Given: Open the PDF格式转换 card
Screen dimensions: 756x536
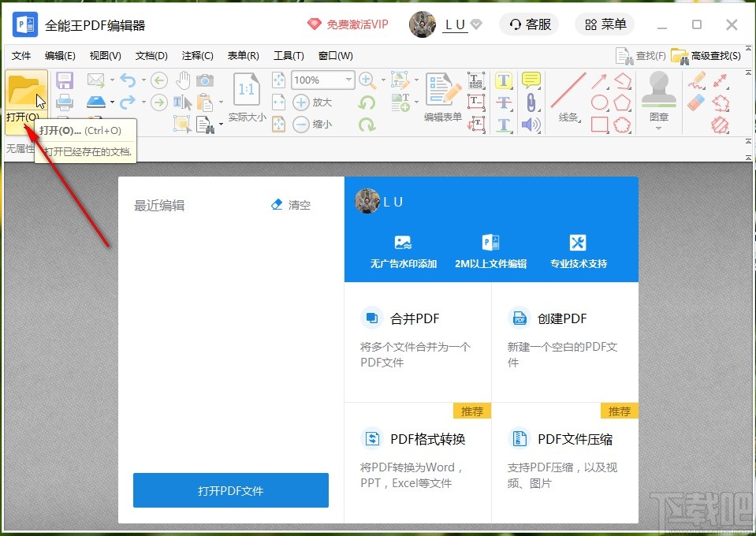Looking at the screenshot, I should pyautogui.click(x=418, y=463).
